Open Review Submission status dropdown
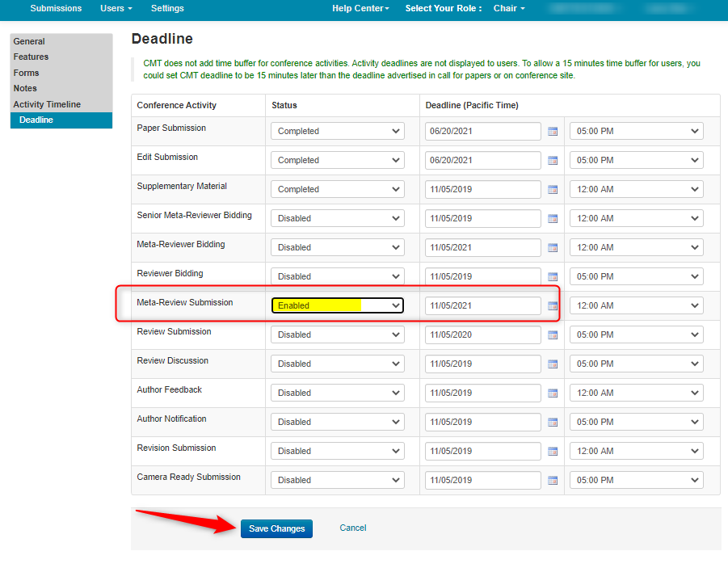The width and height of the screenshot is (728, 568). pyautogui.click(x=338, y=334)
